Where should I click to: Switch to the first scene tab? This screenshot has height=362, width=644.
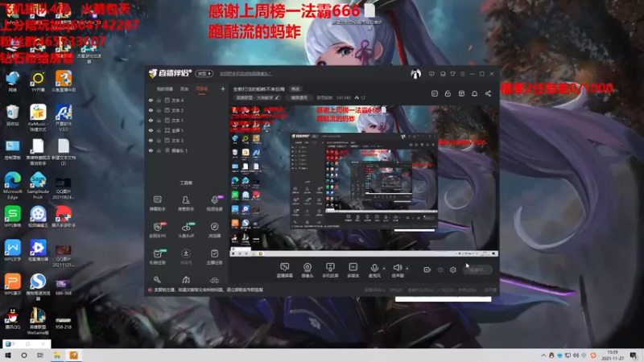pyautogui.click(x=165, y=88)
